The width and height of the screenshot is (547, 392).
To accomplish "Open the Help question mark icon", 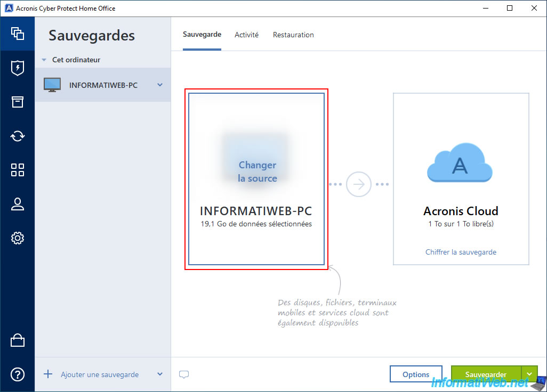I will (x=18, y=374).
